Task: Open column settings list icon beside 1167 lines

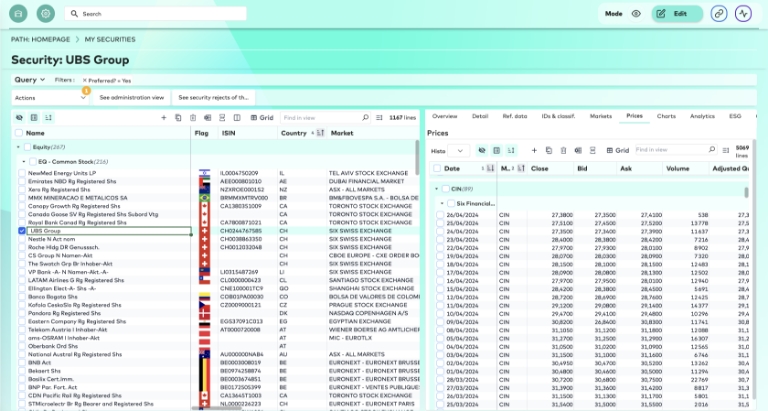Action: click(379, 118)
